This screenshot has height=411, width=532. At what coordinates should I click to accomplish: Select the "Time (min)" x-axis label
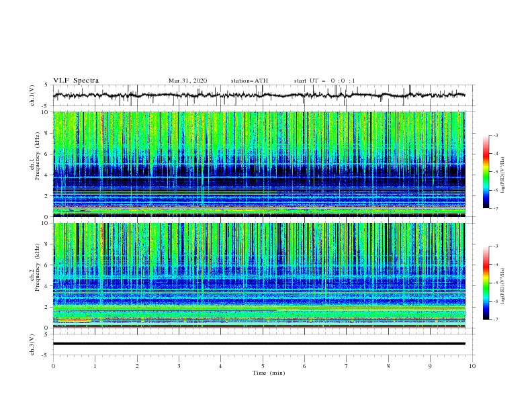(x=269, y=373)
